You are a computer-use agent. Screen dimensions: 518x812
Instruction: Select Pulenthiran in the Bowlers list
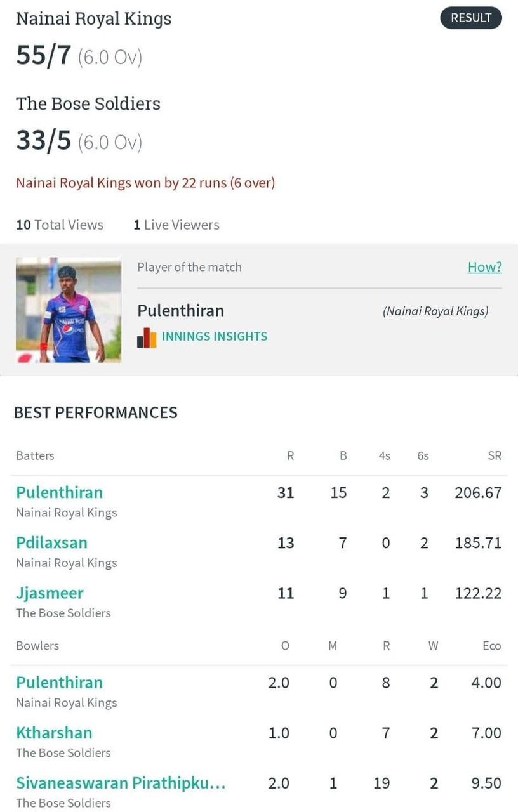pos(59,683)
